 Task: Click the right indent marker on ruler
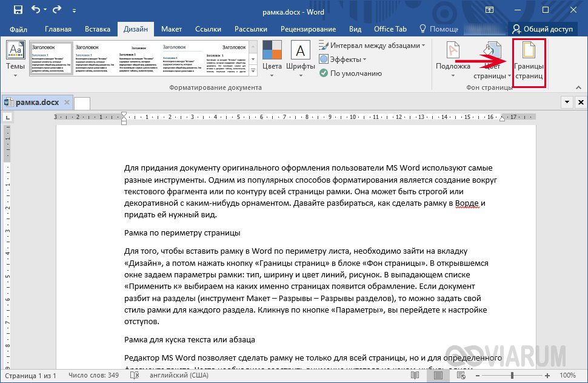pyautogui.click(x=502, y=118)
